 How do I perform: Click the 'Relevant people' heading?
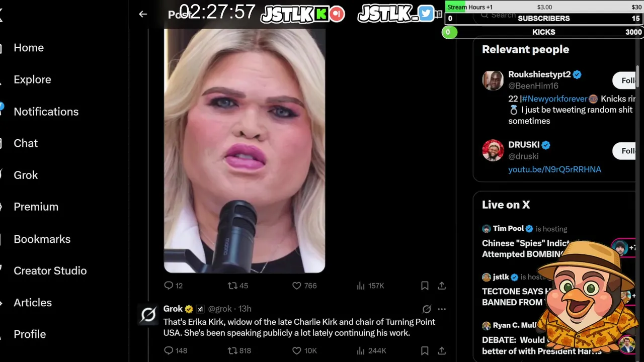pos(525,49)
